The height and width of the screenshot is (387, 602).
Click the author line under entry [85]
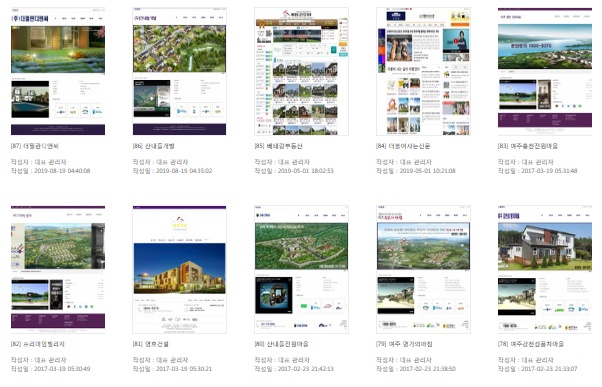coord(282,162)
